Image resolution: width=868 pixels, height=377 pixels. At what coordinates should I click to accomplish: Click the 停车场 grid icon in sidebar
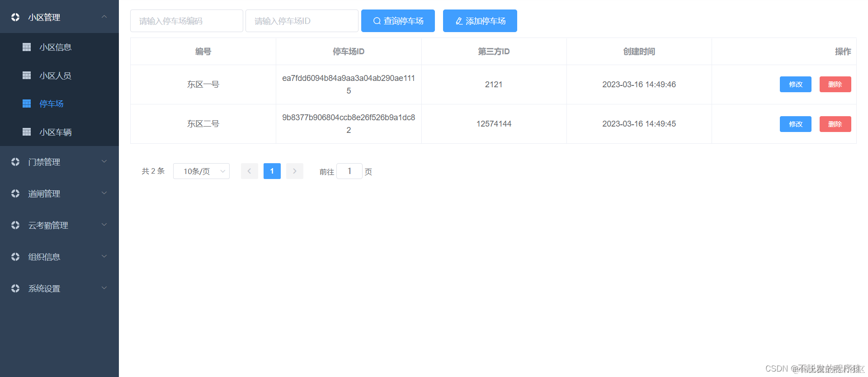point(27,104)
